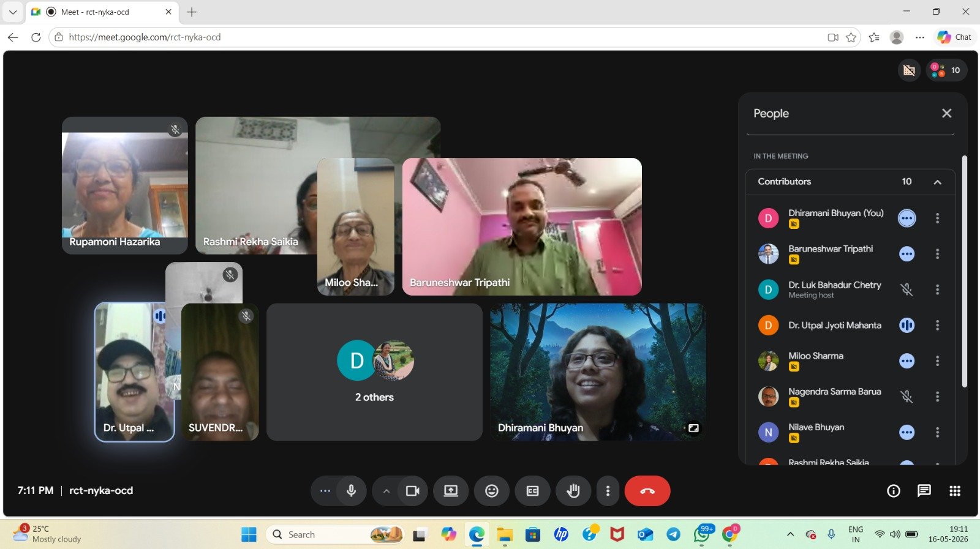This screenshot has width=980, height=549.
Task: Open the browser favorites list
Action: (874, 37)
